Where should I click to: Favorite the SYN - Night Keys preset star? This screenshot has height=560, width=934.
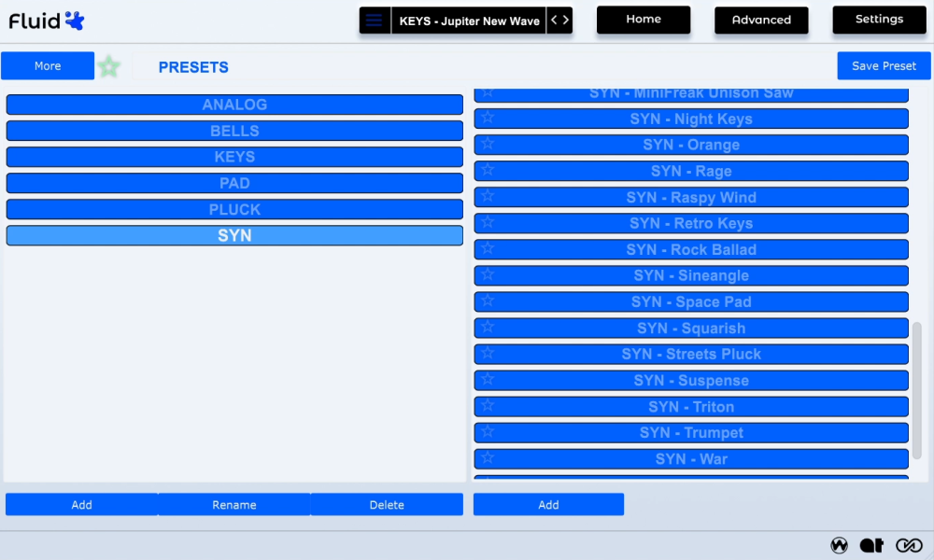pyautogui.click(x=488, y=118)
